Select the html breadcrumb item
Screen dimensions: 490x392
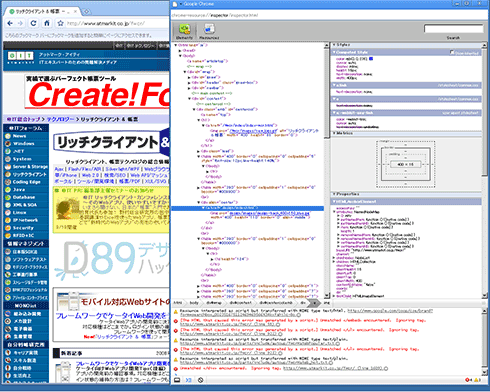[x=178, y=303]
